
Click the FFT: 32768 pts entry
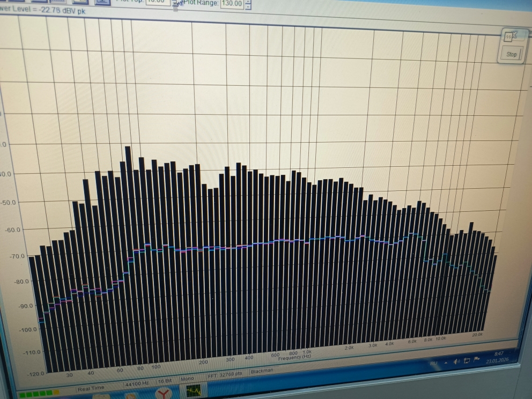(x=225, y=374)
